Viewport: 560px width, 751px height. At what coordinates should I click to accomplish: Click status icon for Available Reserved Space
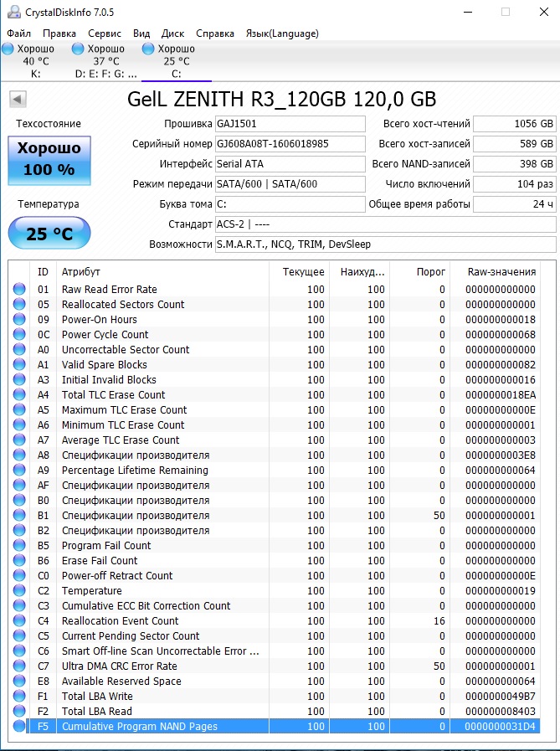coord(19,681)
